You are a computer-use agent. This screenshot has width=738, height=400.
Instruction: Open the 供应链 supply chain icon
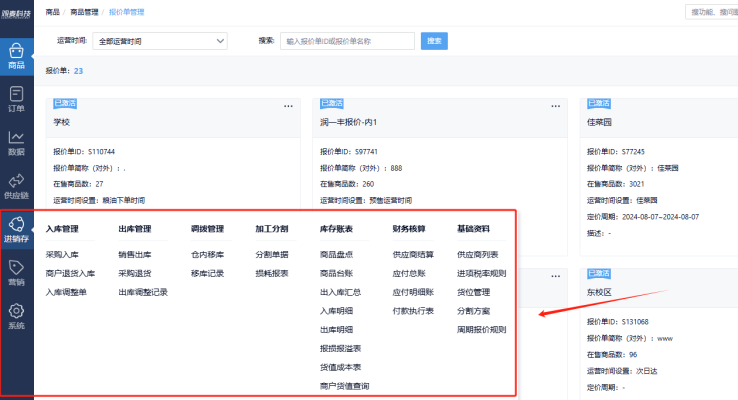click(16, 186)
